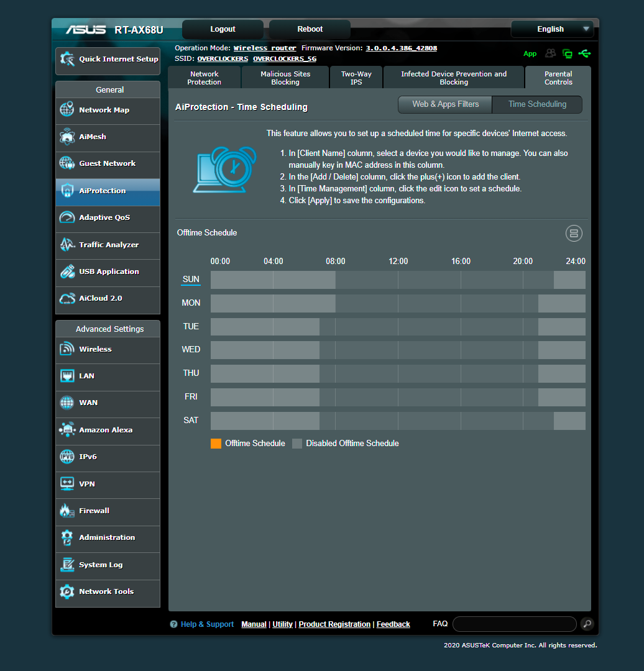644x671 pixels.
Task: Open USB Application page
Action: pyautogui.click(x=108, y=272)
